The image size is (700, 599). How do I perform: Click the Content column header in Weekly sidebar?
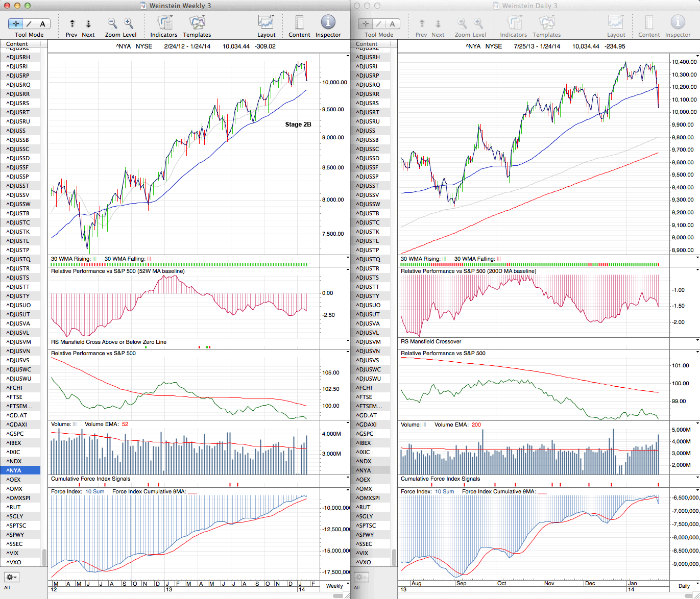[20, 44]
